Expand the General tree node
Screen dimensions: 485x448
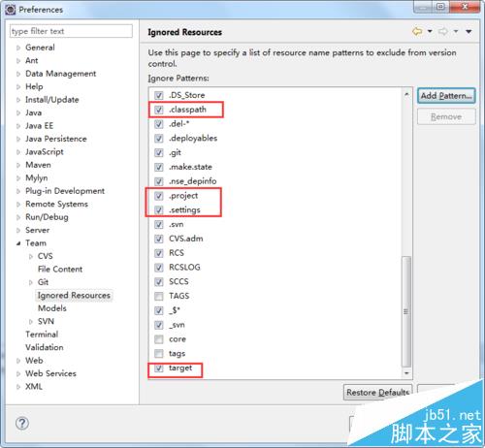(18, 48)
